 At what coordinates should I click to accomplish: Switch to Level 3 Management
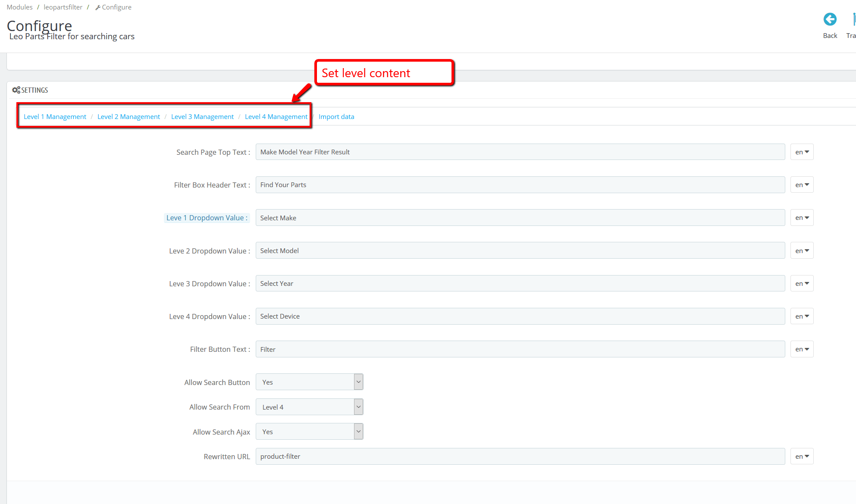pyautogui.click(x=202, y=117)
